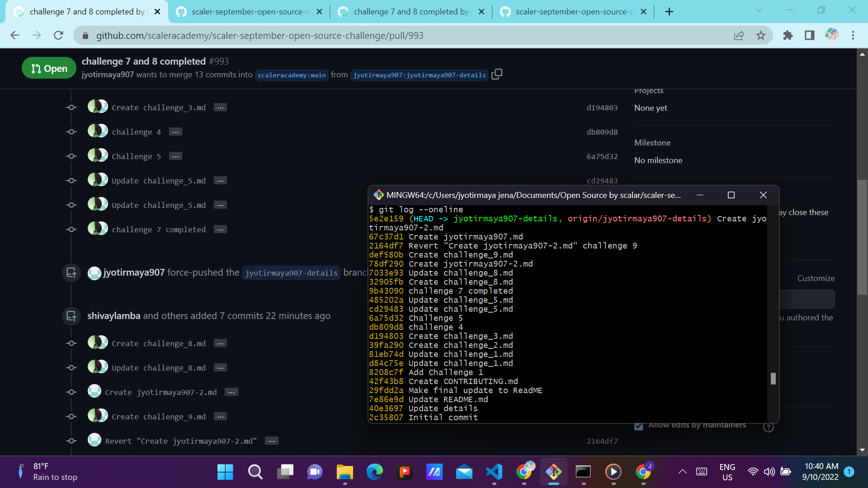
Task: Share this page using share icon
Action: coord(739,35)
